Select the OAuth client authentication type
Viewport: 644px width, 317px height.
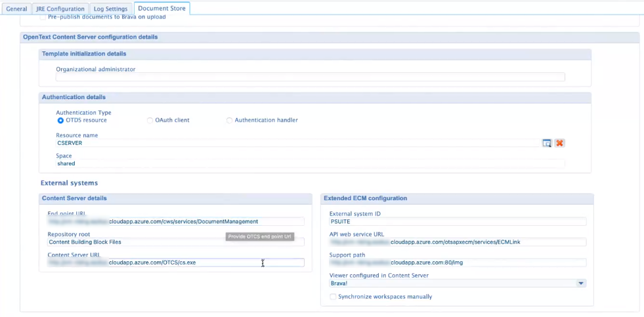(x=150, y=120)
